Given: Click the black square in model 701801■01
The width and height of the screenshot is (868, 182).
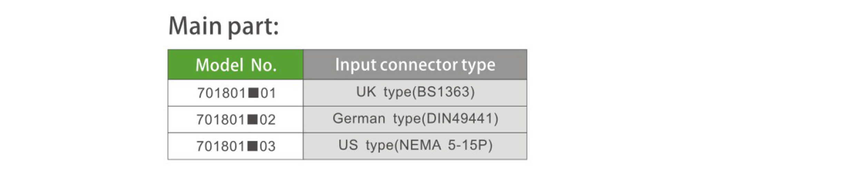Looking at the screenshot, I should (x=254, y=93).
